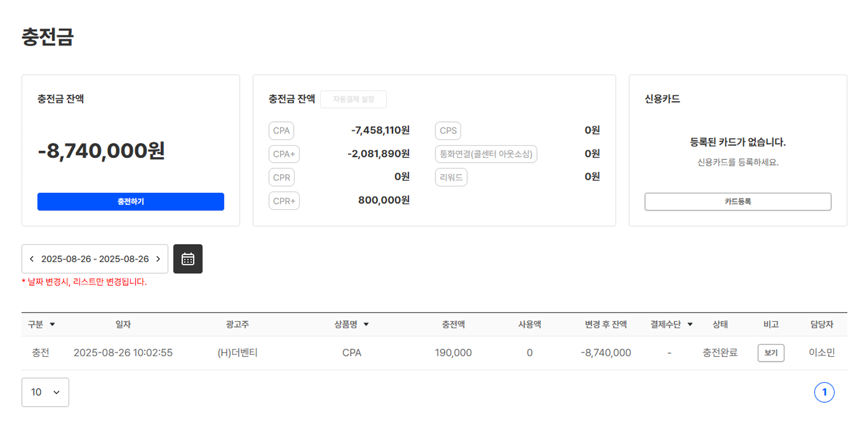868x428 pixels.
Task: Open the calendar date picker icon
Action: pos(188,259)
